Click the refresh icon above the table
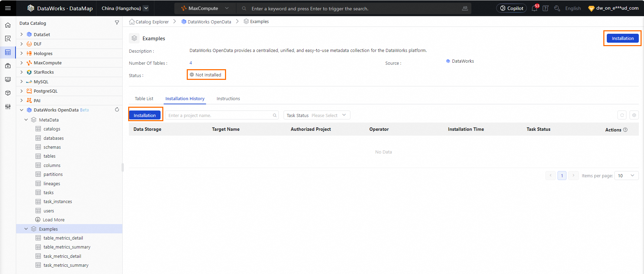Image resolution: width=644 pixels, height=274 pixels. click(x=622, y=115)
